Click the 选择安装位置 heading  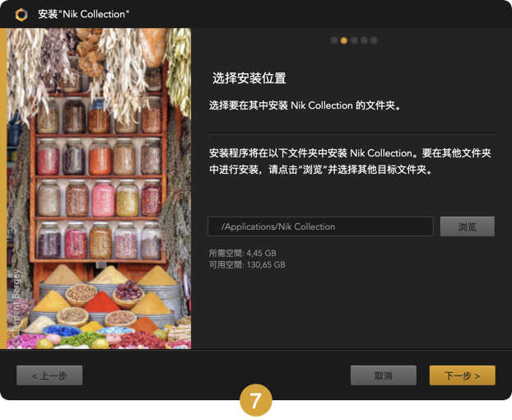tap(249, 78)
